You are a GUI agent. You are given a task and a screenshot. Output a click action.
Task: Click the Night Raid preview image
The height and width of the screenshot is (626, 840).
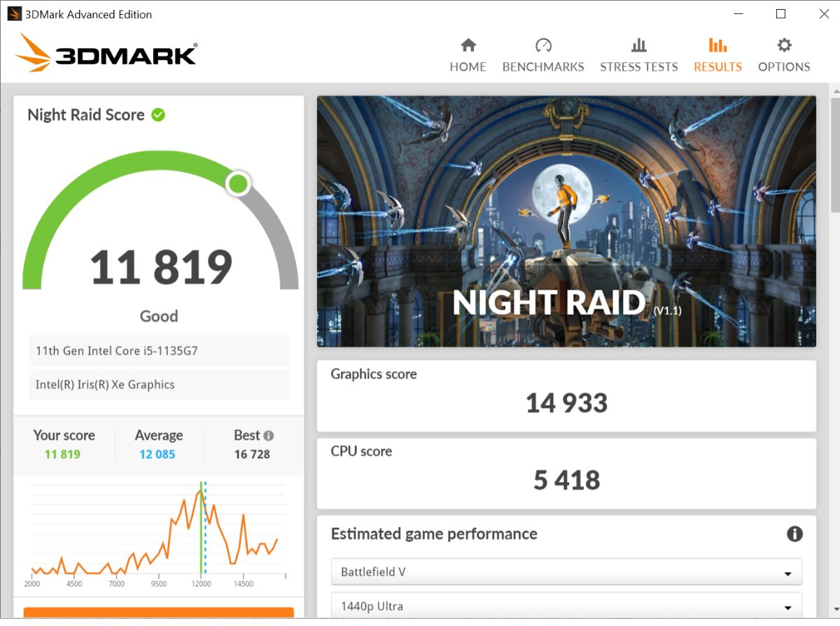(x=566, y=221)
